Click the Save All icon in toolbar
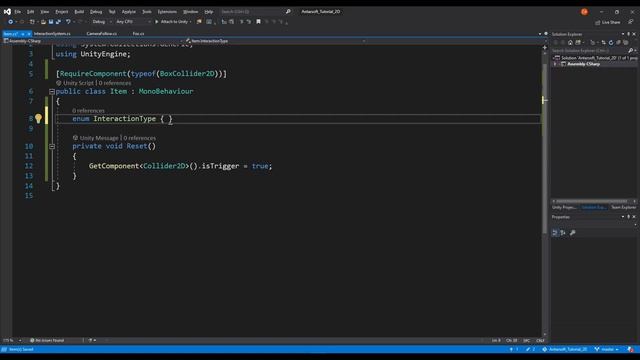 pos(58,22)
